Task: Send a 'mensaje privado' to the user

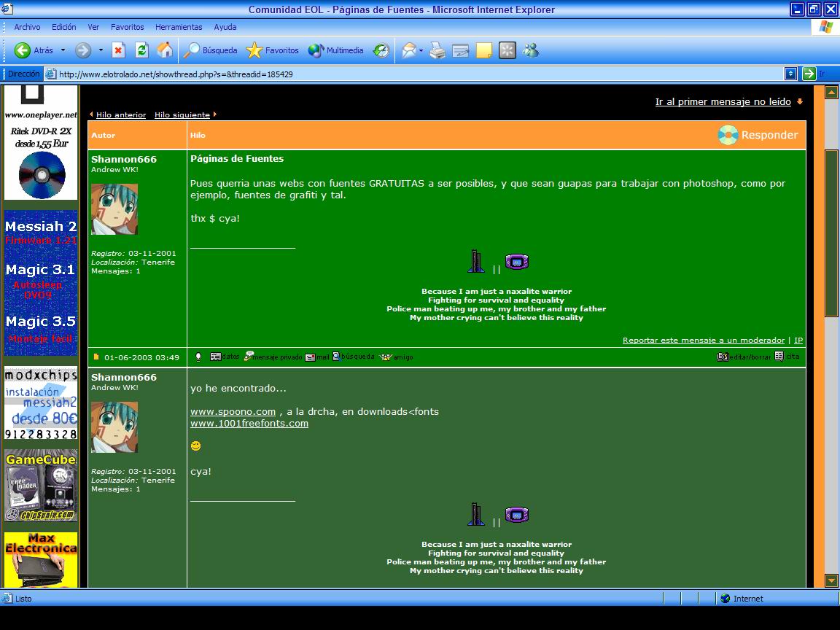Action: coord(273,357)
